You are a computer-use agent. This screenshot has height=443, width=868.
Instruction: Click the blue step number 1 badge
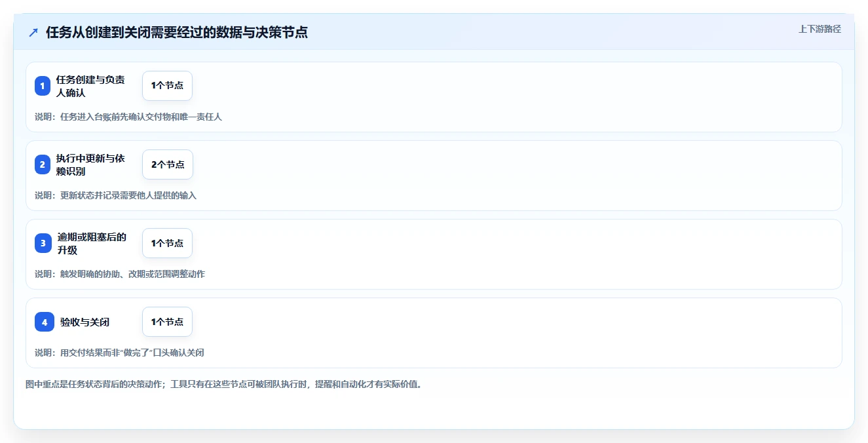coord(43,86)
